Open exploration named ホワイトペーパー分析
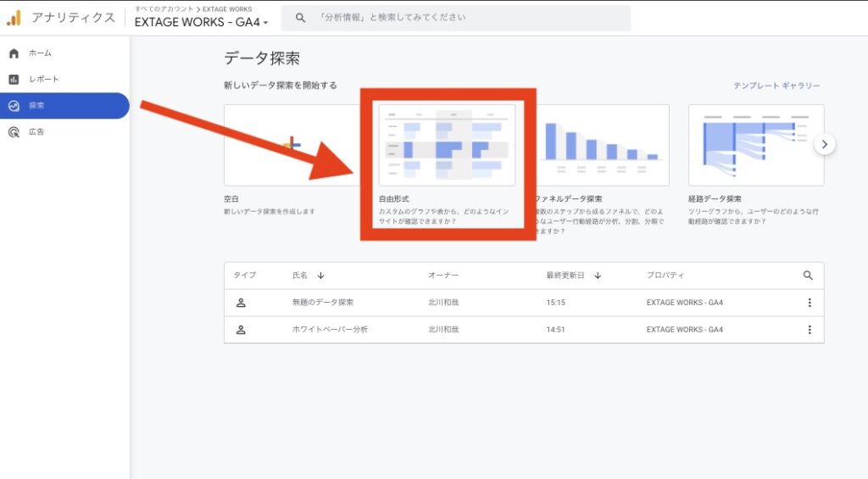The height and width of the screenshot is (479, 868). [330, 330]
